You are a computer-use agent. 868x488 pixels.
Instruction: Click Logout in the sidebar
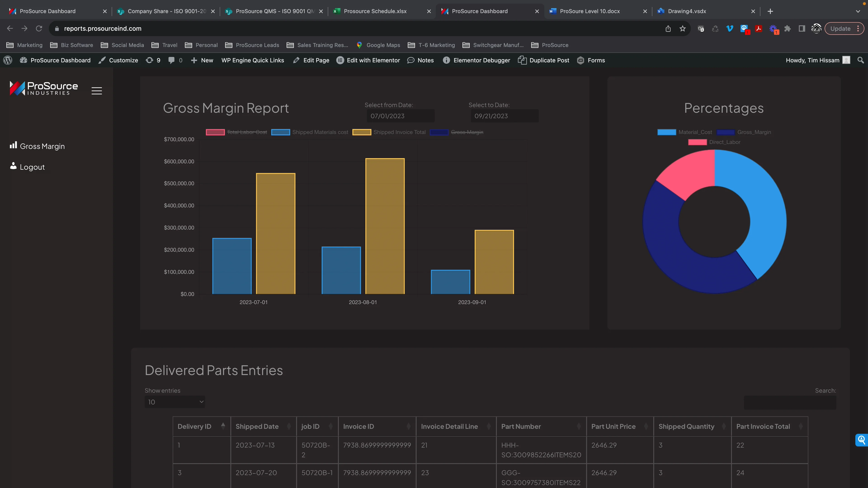27,167
